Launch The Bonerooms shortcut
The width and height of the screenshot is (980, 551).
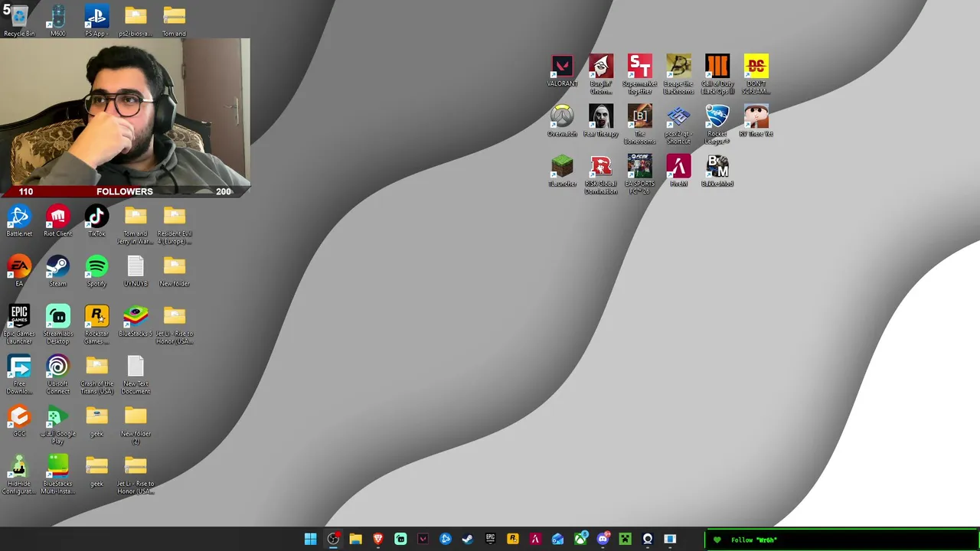tap(639, 125)
